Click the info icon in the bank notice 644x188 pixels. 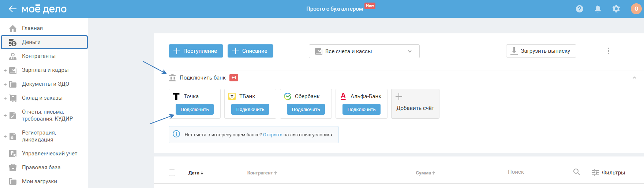tap(176, 134)
